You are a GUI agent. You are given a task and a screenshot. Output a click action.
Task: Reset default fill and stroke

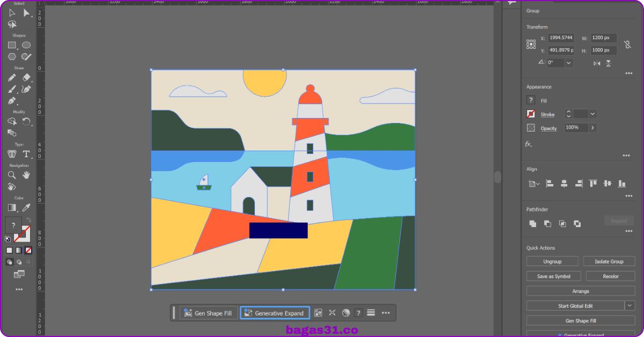[8, 239]
